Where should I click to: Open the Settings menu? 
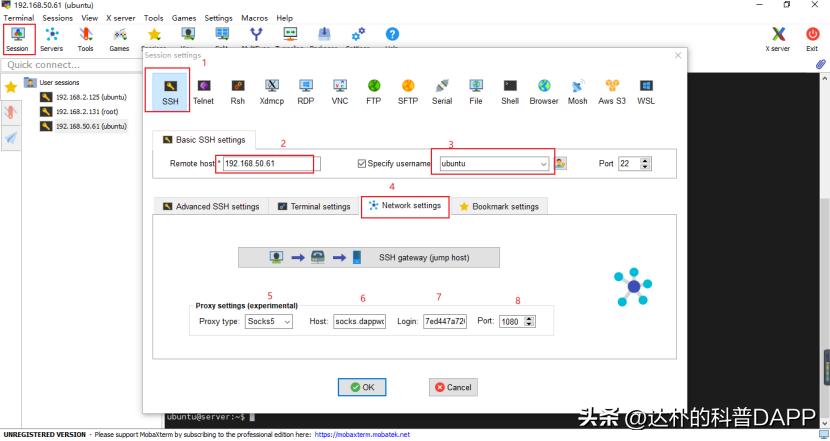click(219, 18)
